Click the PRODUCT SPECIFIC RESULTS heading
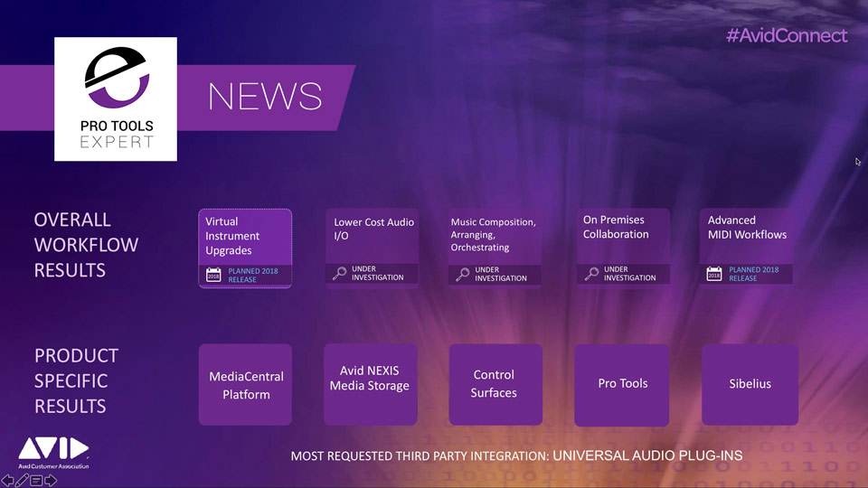This screenshot has height=488, width=868. point(76,381)
